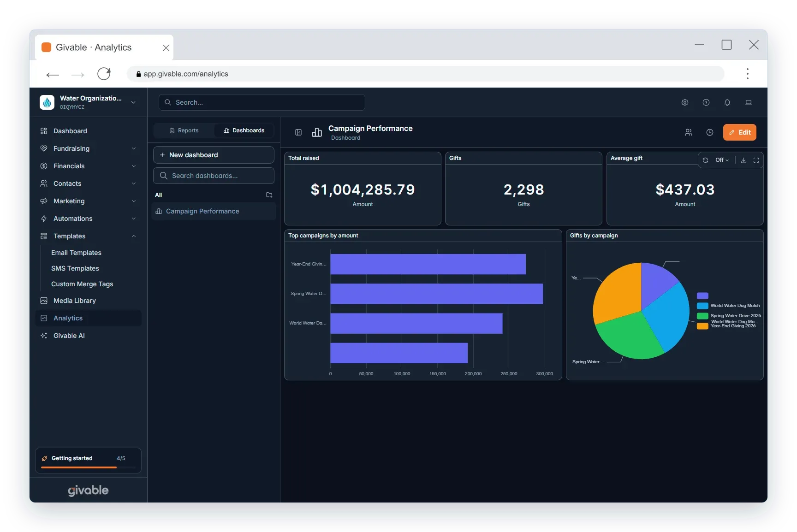Click the history clock icon
797x532 pixels.
(710, 132)
